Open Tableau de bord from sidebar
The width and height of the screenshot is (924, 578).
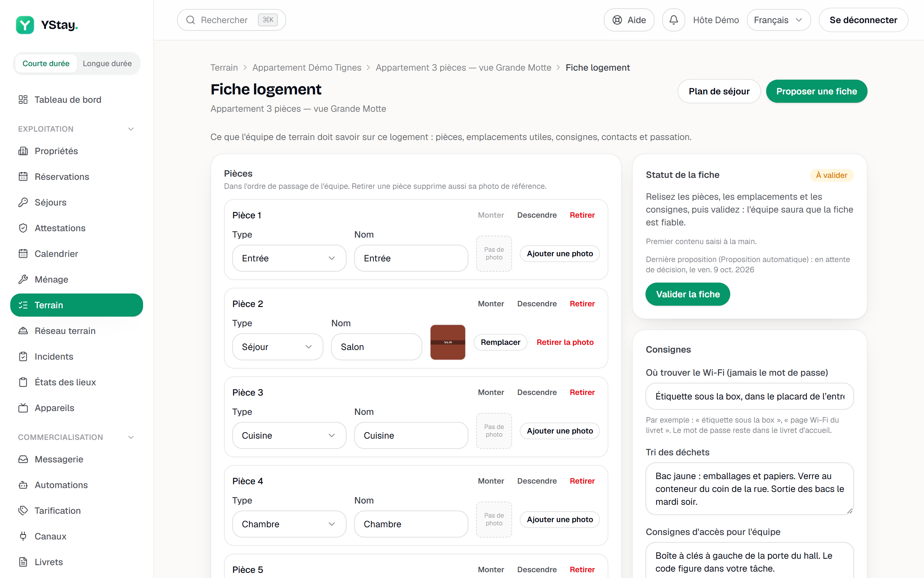[x=76, y=100]
